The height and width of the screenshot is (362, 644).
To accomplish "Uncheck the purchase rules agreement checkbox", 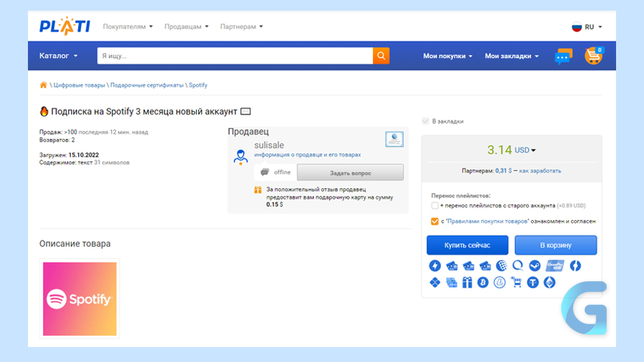I will (434, 221).
